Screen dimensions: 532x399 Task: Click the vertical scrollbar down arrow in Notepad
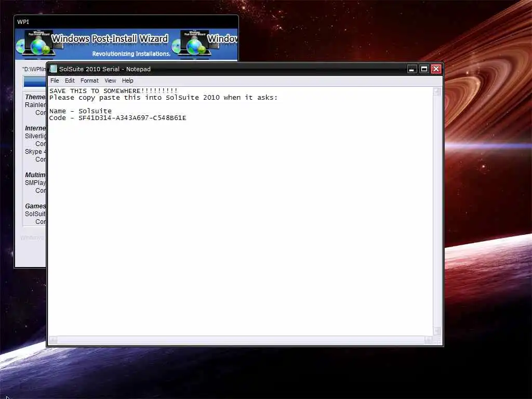click(x=437, y=331)
